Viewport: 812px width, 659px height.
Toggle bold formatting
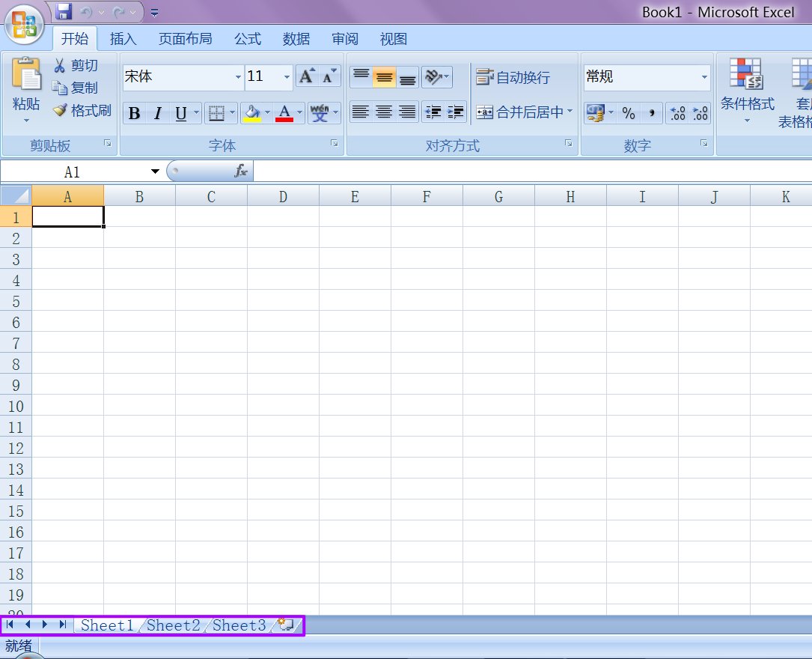[x=134, y=113]
